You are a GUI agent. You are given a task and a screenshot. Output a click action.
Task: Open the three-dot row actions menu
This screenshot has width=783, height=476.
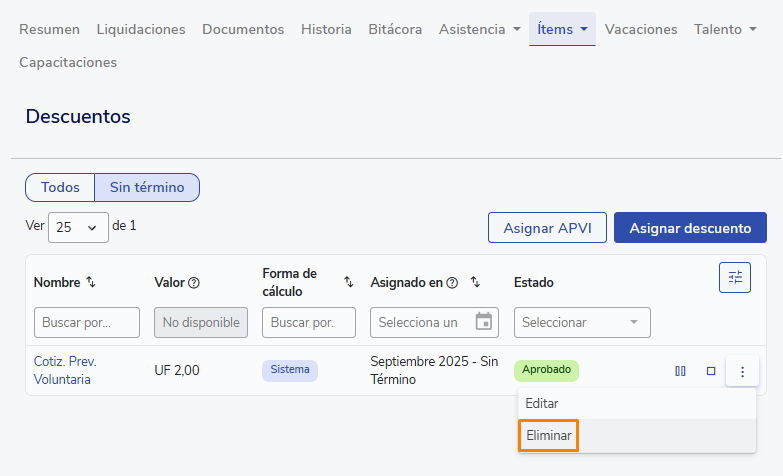pos(742,371)
